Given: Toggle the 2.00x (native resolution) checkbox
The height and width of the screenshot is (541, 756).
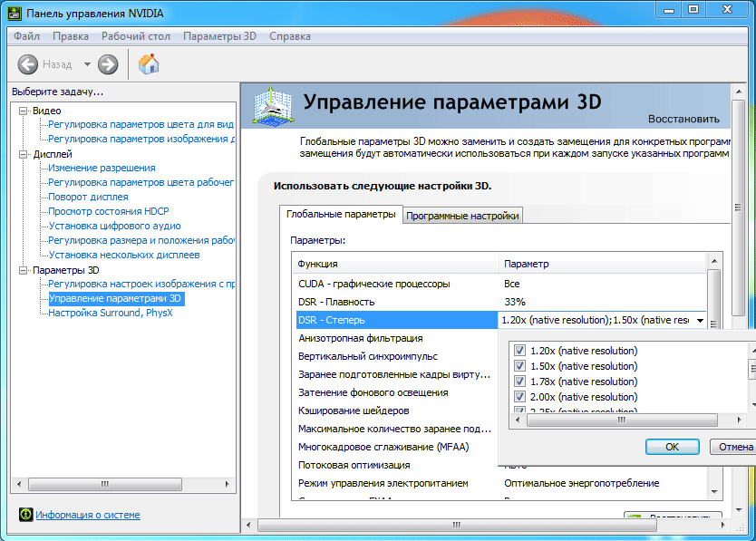Looking at the screenshot, I should point(519,397).
